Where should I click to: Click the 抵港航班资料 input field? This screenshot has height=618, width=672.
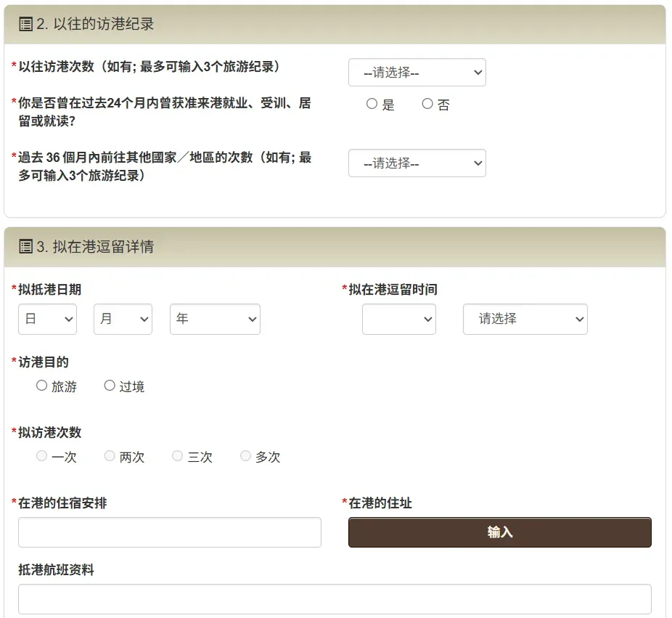(335, 599)
